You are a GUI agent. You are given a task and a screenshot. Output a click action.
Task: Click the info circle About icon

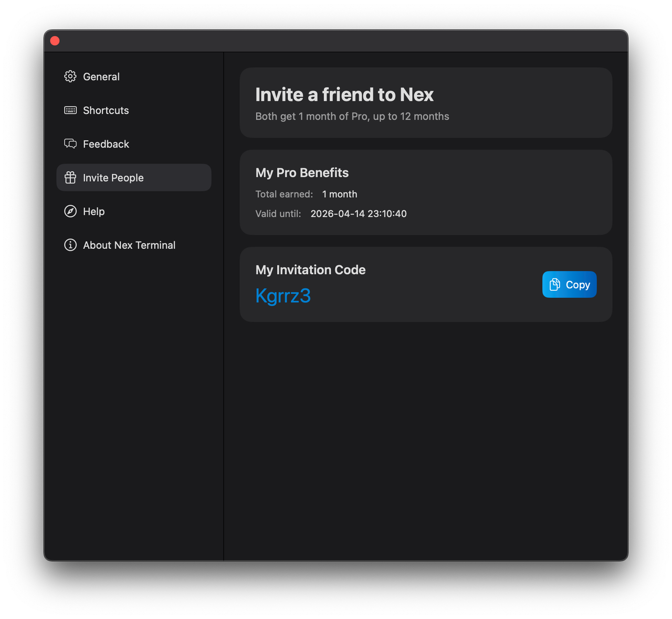click(x=70, y=245)
